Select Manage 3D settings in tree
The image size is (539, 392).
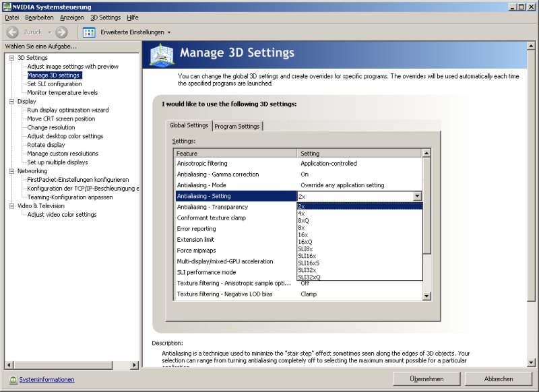point(53,75)
